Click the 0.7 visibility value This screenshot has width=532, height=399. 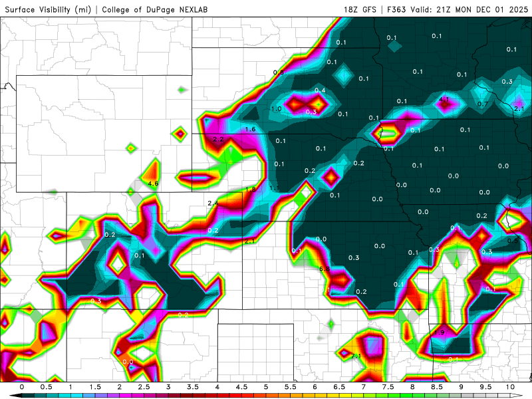point(483,104)
